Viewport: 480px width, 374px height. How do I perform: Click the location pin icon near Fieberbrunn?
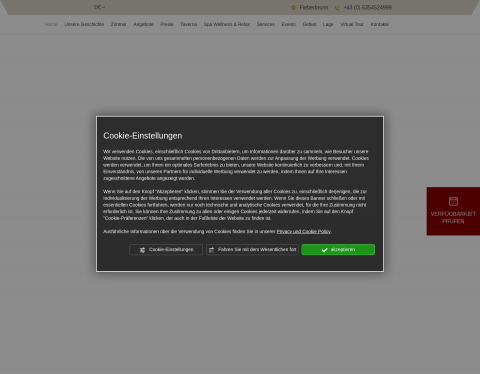[x=293, y=8]
